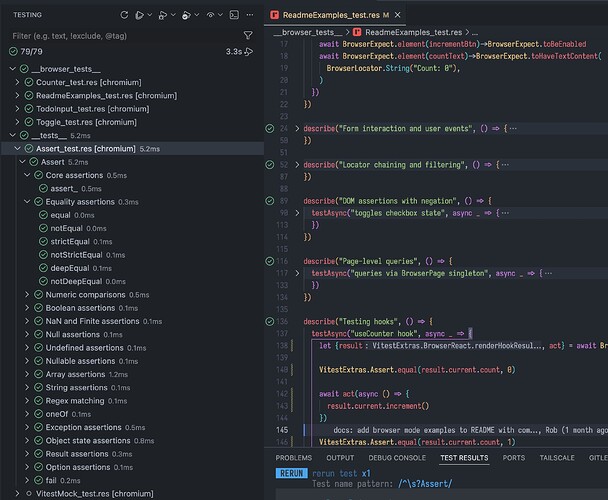Click the Debug Tests icon

(163, 15)
